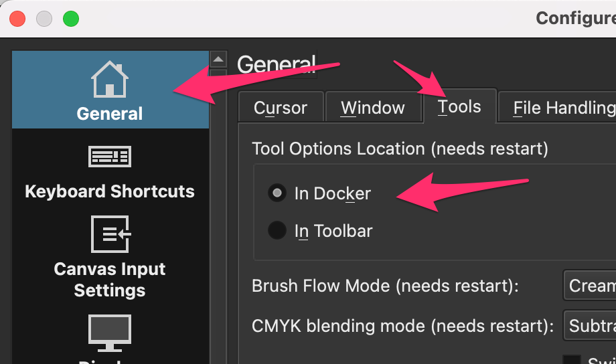Open the Window tab

click(x=372, y=108)
